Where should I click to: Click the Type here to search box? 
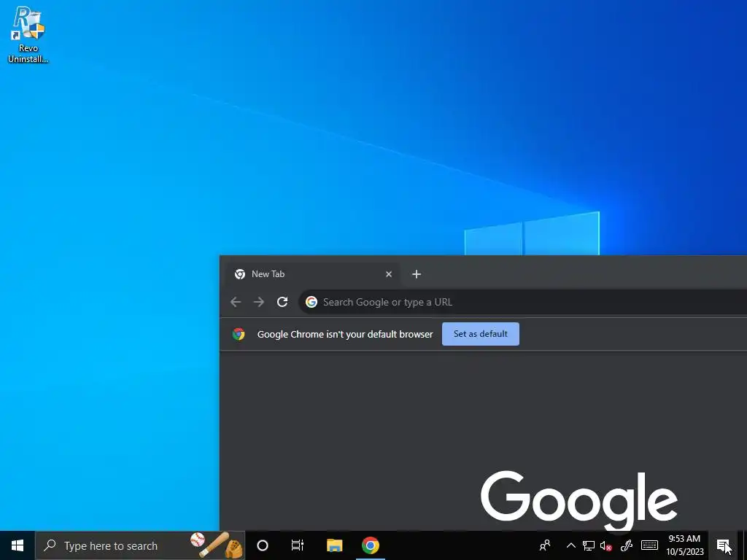140,545
